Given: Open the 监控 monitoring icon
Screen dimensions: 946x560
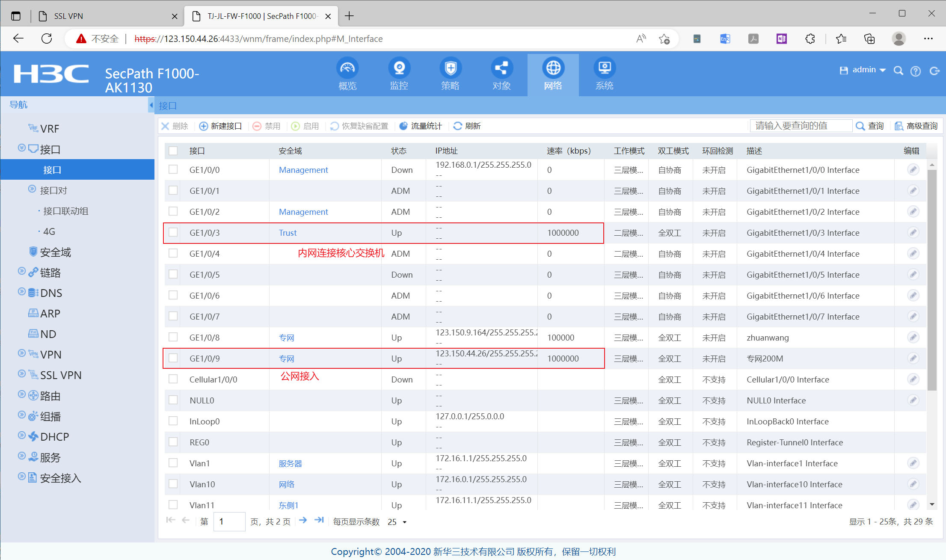Looking at the screenshot, I should click(x=399, y=68).
